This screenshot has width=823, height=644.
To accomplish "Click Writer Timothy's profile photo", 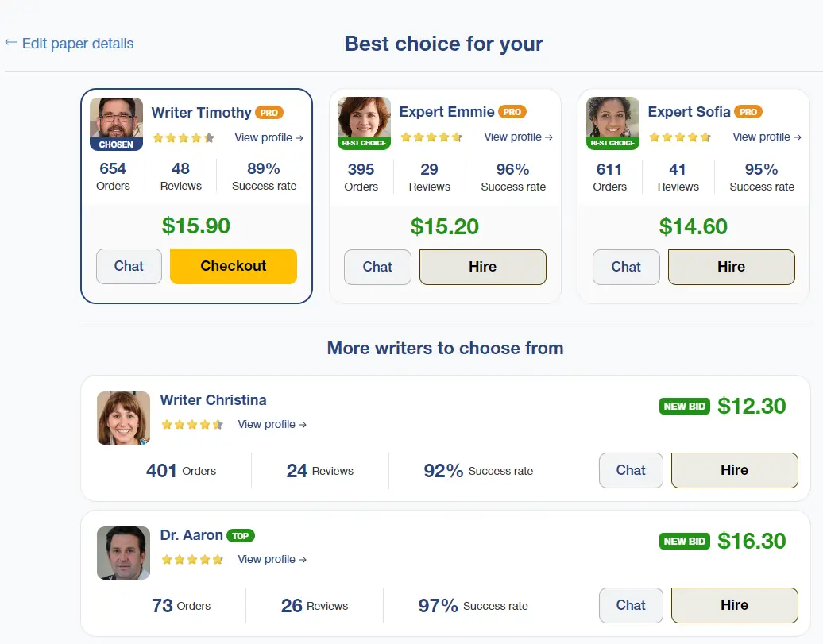I will (116, 119).
